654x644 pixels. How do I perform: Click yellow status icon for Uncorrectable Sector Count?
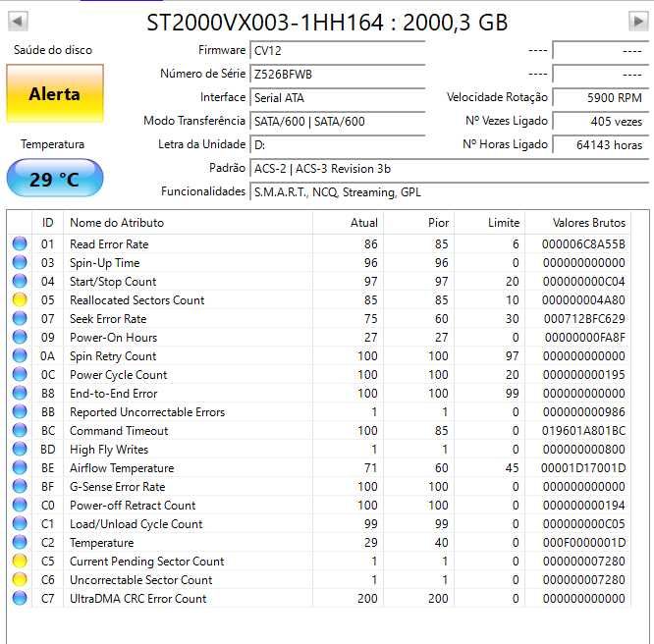[20, 579]
